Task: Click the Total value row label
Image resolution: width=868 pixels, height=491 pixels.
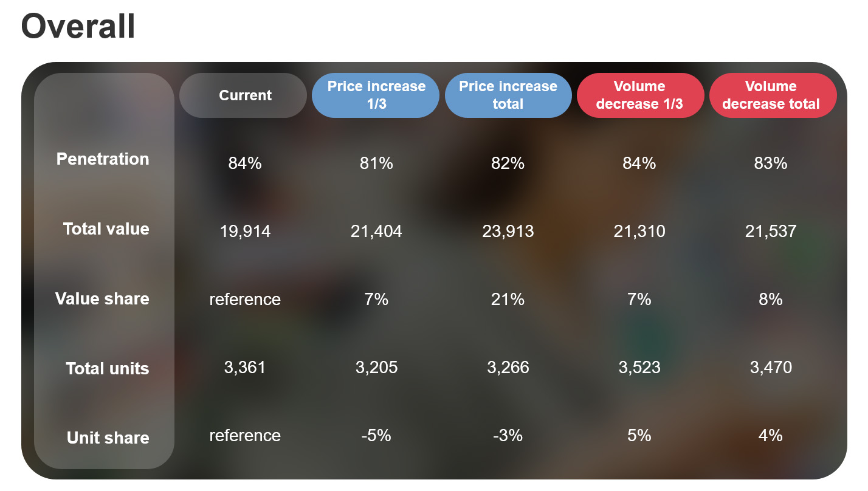Action: [106, 229]
